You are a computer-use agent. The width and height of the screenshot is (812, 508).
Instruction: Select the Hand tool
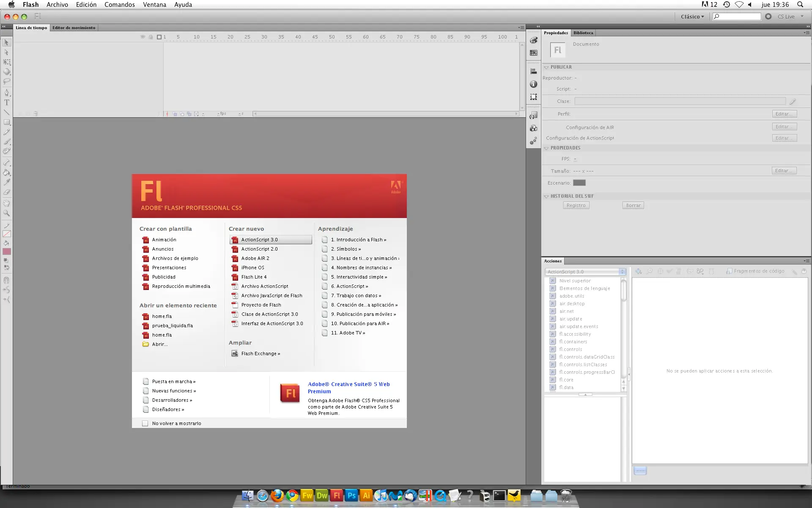click(x=6, y=204)
